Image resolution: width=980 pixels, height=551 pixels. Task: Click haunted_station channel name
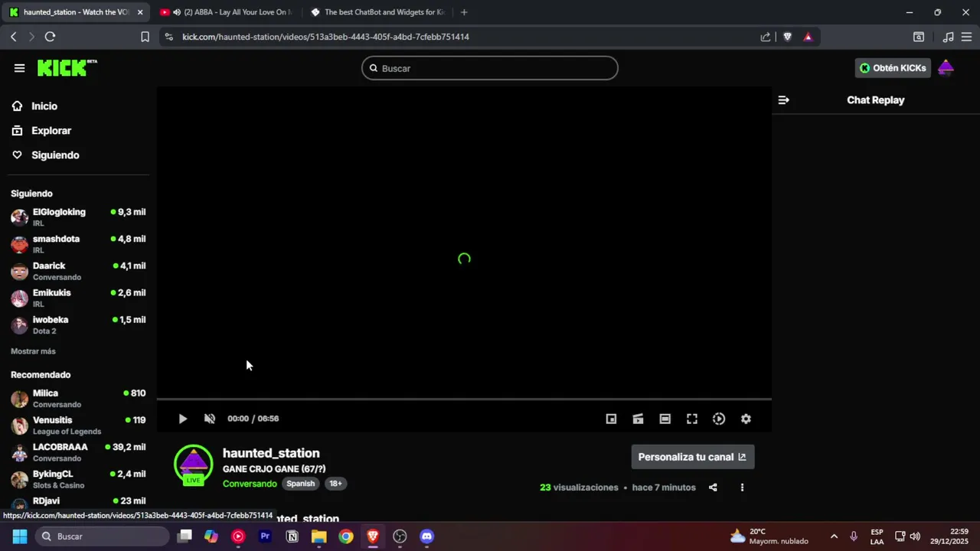[271, 453]
